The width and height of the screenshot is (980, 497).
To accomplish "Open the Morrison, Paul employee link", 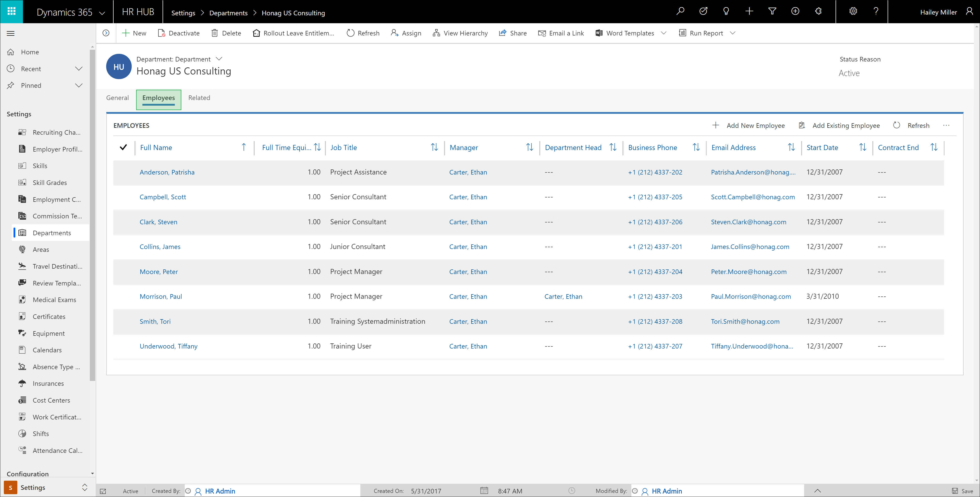I will 161,297.
